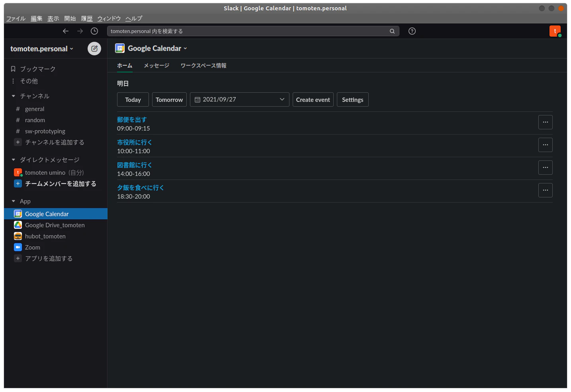Screen dimensions: 571x392
Task: Open the general channel
Action: point(35,109)
